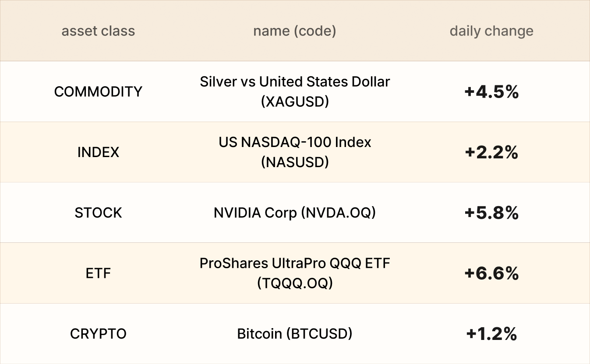Open the US NASDAQ-100 Index name
This screenshot has width=590, height=364.
click(x=295, y=142)
